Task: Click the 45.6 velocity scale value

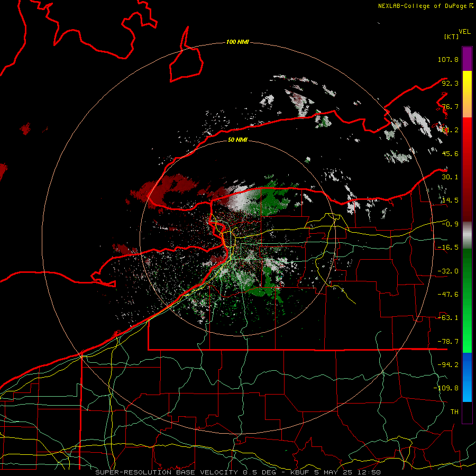Action: pyautogui.click(x=450, y=153)
